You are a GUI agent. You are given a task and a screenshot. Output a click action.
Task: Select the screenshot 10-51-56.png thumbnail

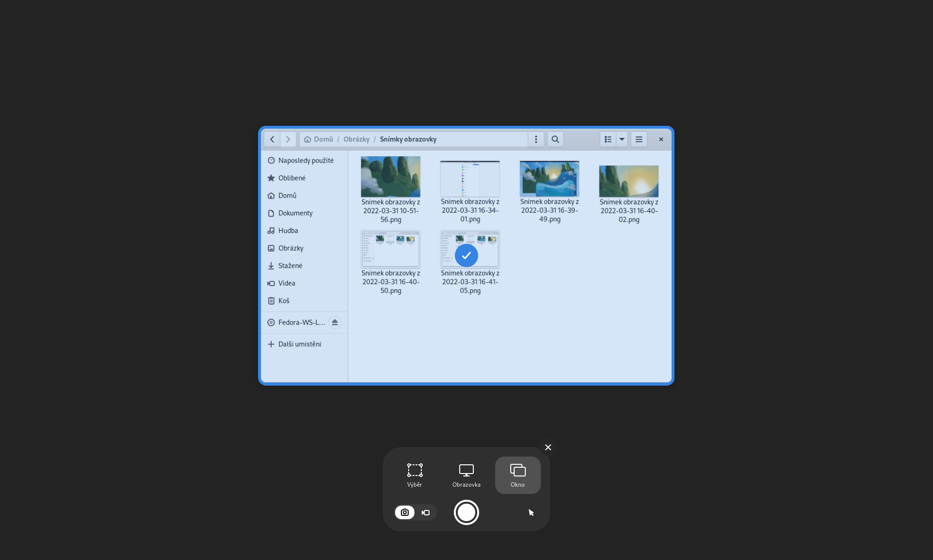point(390,177)
